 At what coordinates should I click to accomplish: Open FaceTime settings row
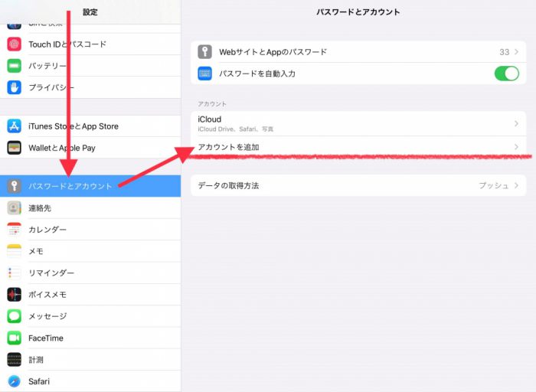[x=90, y=338]
